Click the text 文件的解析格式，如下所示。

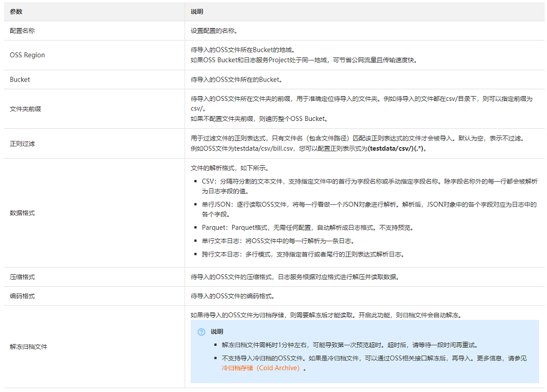pos(230,168)
